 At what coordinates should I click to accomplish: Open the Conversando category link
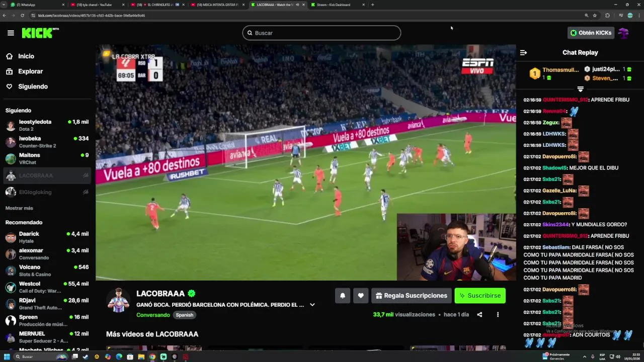153,315
